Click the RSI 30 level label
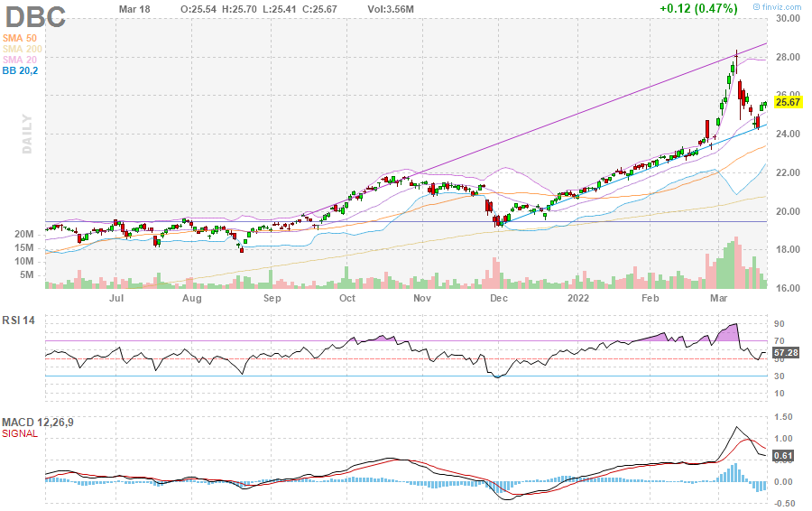The width and height of the screenshot is (812, 511). point(780,376)
